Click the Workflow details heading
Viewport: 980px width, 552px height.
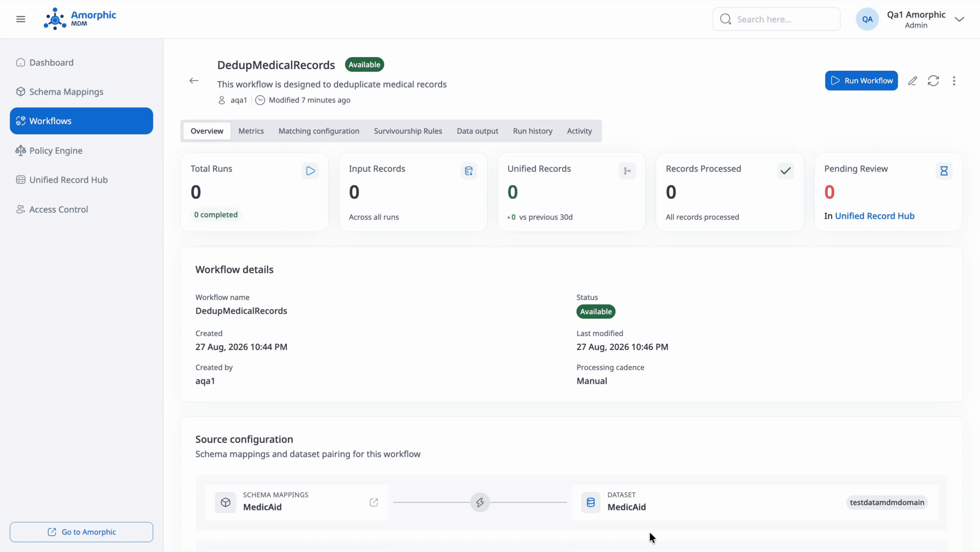pos(234,269)
